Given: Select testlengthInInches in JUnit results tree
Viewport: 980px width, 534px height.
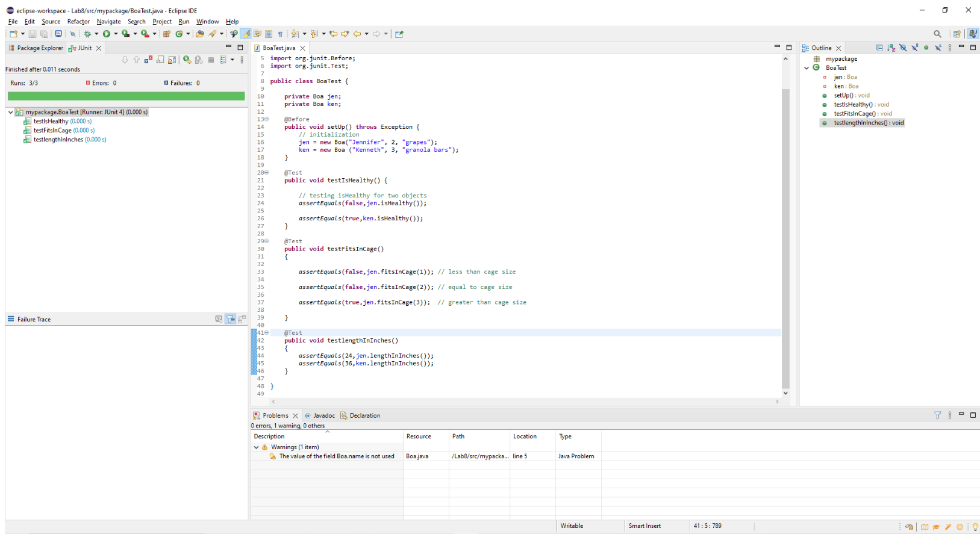Looking at the screenshot, I should [64, 140].
